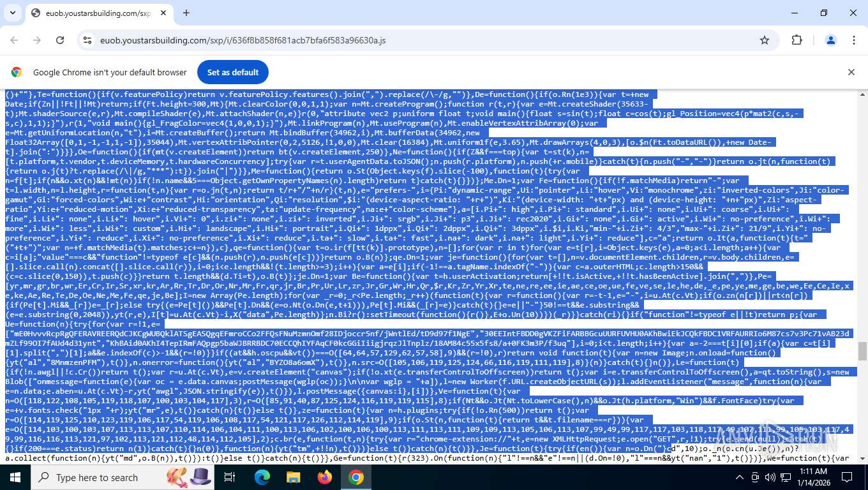This screenshot has height=490, width=868.
Task: Open a new tab with plus button
Action: (186, 13)
